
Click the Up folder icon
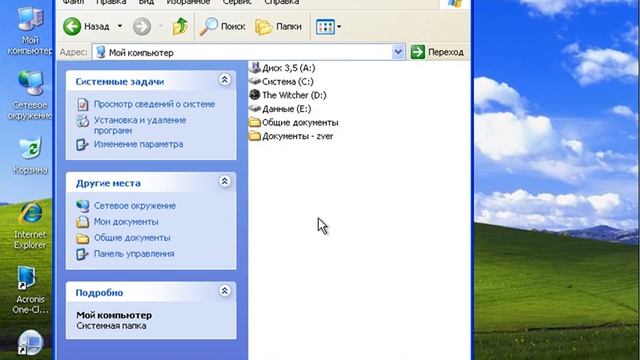(180, 27)
